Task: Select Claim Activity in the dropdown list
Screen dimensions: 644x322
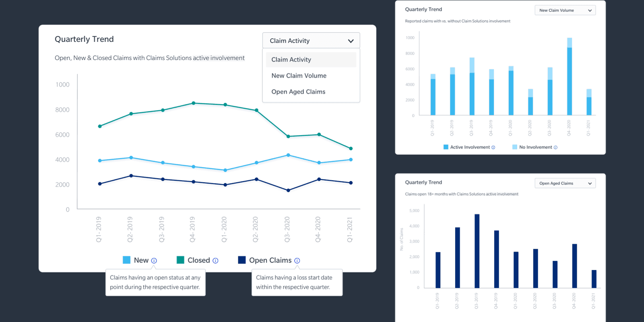Action: point(311,60)
